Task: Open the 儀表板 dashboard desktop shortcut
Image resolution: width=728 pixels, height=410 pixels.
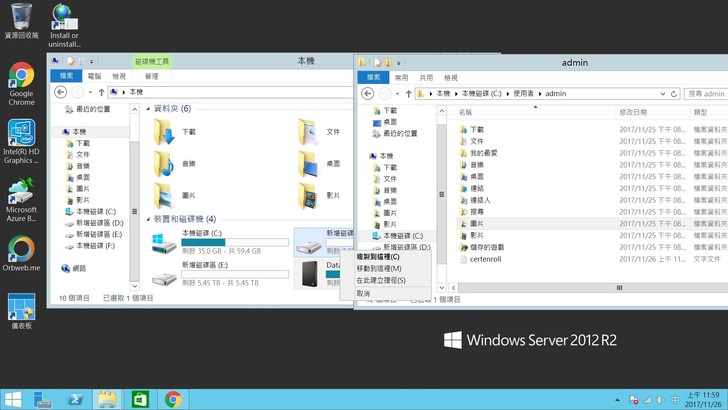Action: [21, 311]
